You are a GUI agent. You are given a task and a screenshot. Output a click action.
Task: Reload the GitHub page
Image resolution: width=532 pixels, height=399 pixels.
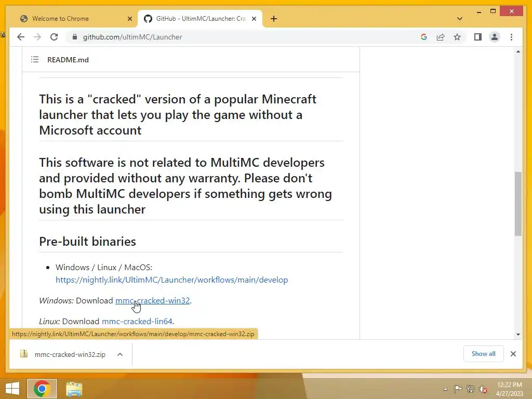(54, 37)
